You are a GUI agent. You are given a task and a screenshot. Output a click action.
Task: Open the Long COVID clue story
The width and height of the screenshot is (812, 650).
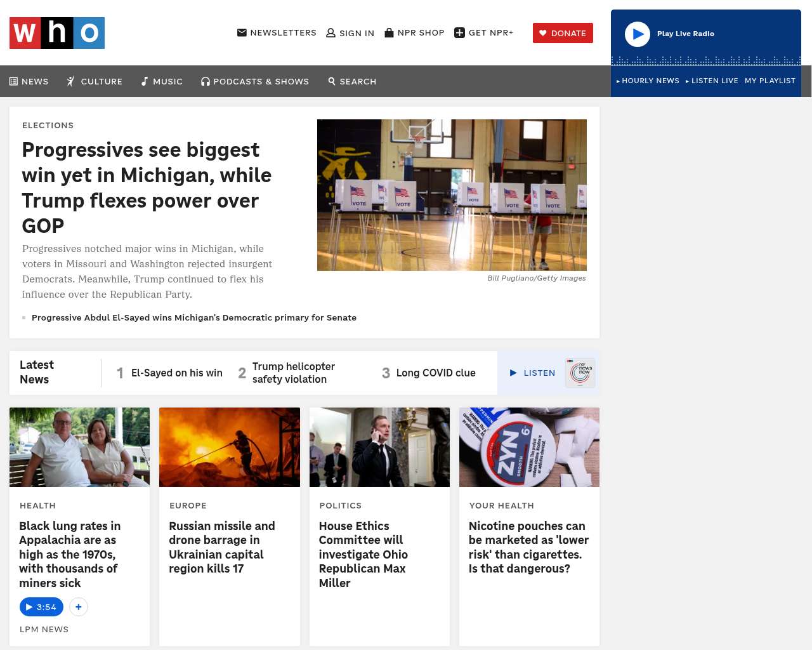(x=436, y=373)
